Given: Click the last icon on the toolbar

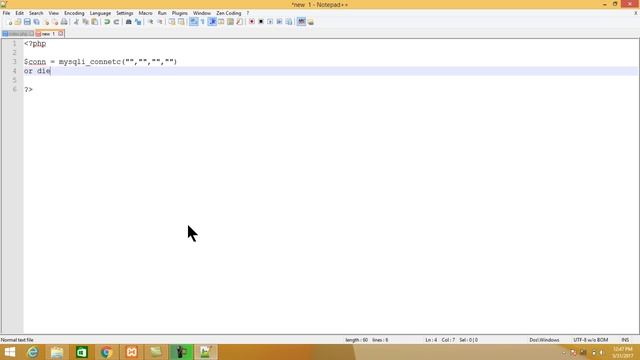Looking at the screenshot, I should pos(311,22).
